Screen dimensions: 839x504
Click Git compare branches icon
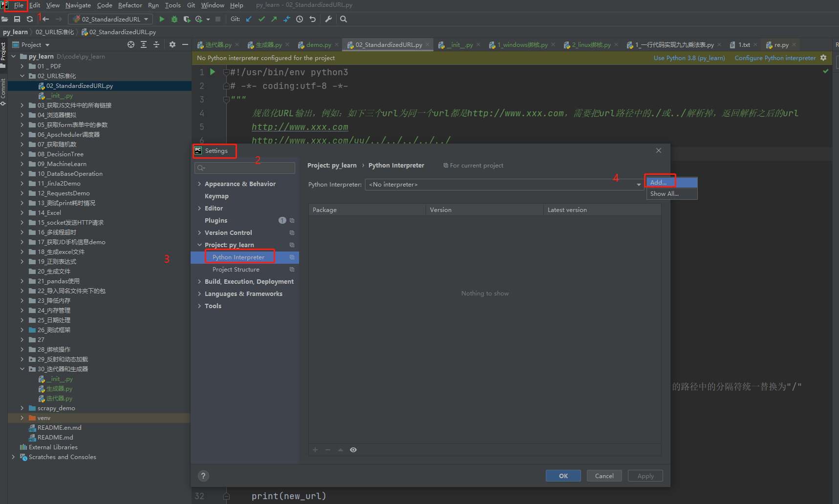click(x=287, y=19)
